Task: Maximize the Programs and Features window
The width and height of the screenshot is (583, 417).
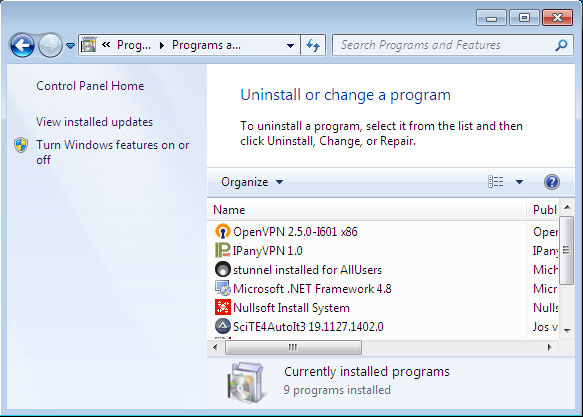Action: (524, 17)
